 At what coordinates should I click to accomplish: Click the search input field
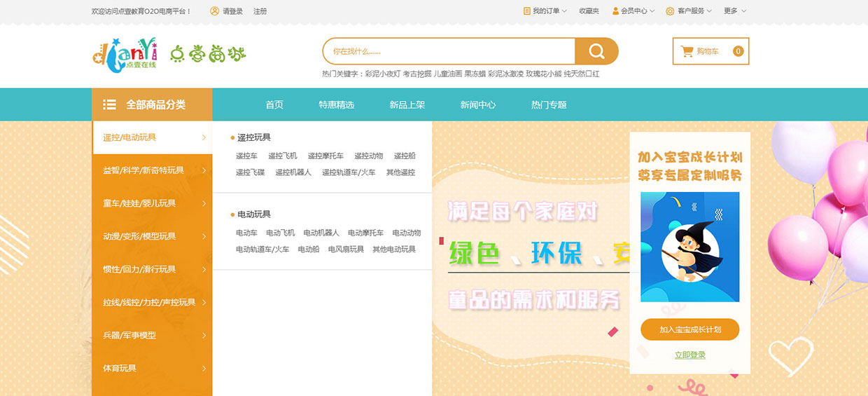[x=448, y=51]
